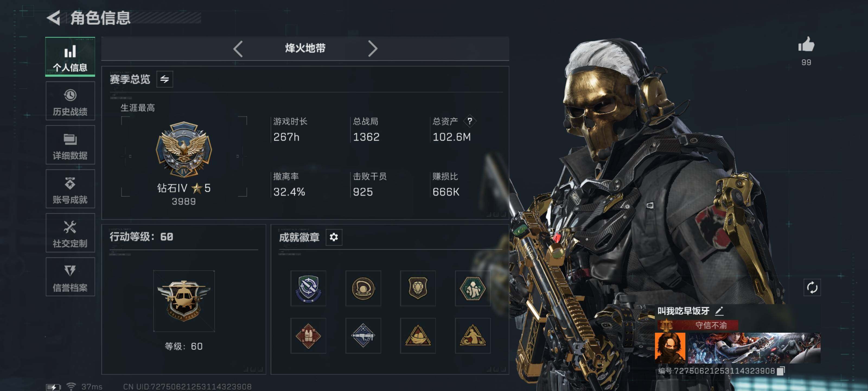Click the back arrow beside 角色信息
This screenshot has height=391, width=868.
click(54, 18)
